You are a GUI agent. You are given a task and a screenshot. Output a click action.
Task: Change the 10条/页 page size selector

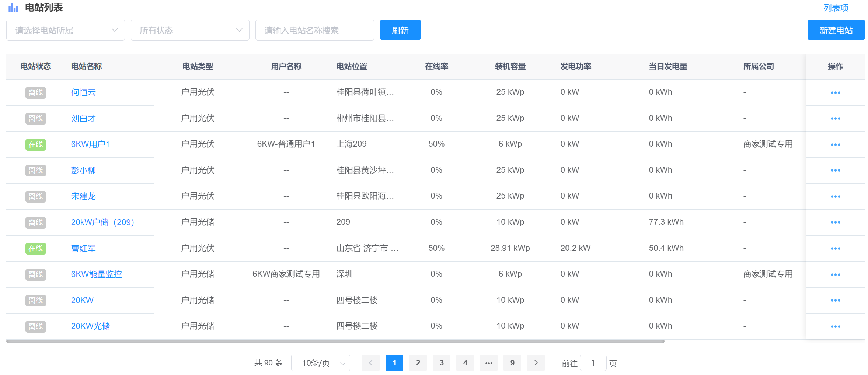321,363
